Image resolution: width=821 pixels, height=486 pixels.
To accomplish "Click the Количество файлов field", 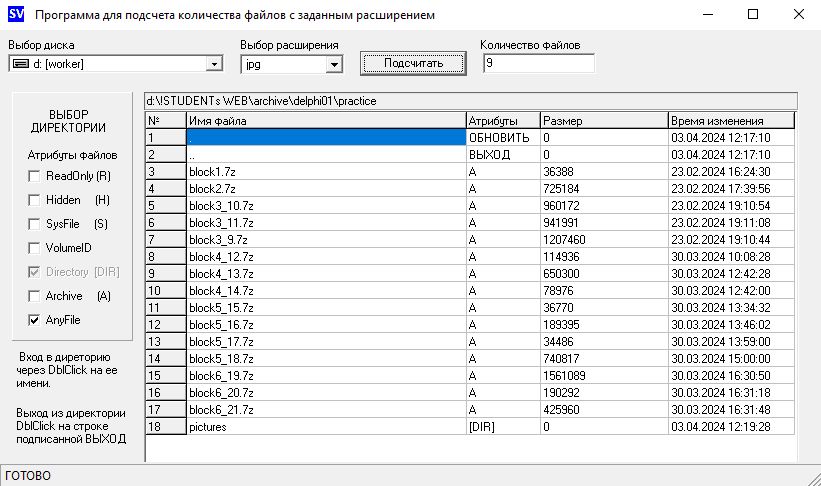I will tap(538, 63).
